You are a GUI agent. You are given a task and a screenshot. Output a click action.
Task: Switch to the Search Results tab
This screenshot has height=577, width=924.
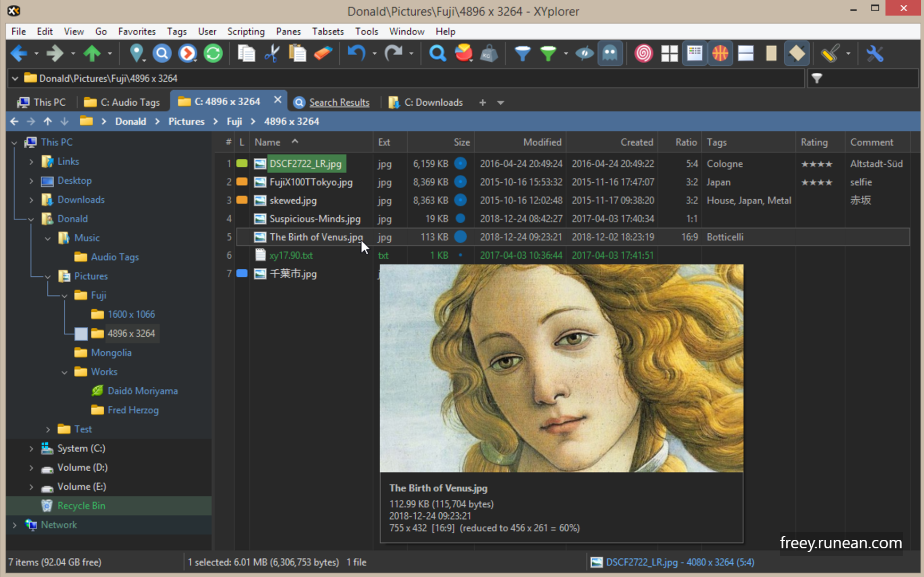[x=332, y=102]
